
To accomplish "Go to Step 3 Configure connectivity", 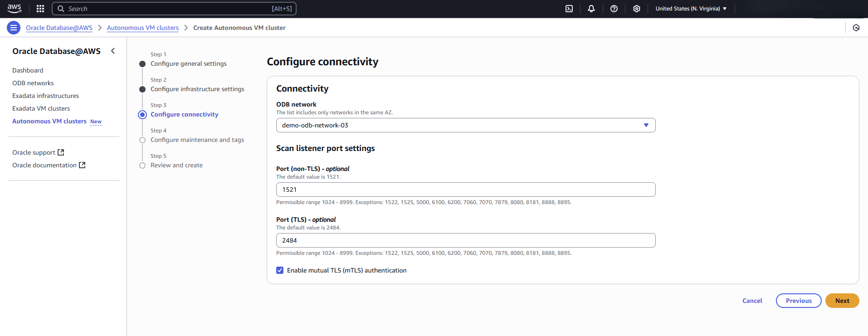I will (184, 114).
